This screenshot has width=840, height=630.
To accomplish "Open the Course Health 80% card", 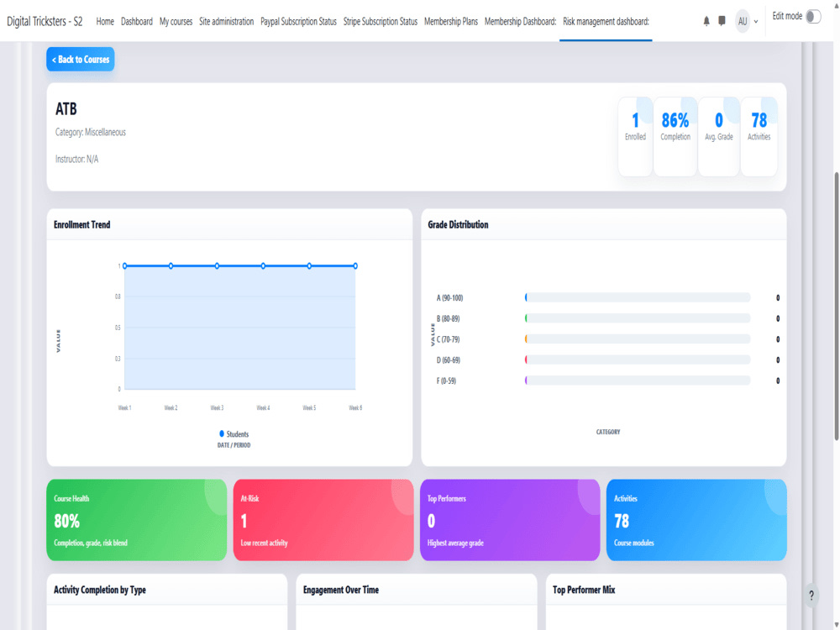I will pyautogui.click(x=137, y=520).
